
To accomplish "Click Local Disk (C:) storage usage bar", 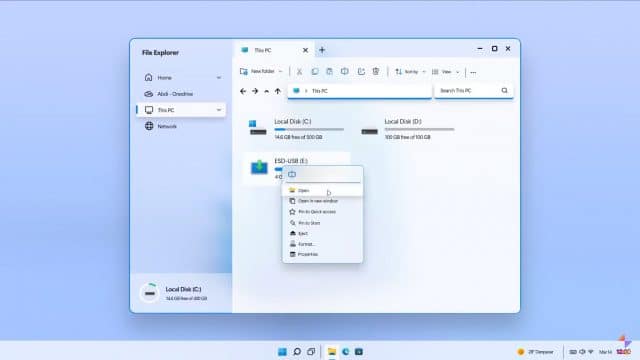I will [x=309, y=129].
